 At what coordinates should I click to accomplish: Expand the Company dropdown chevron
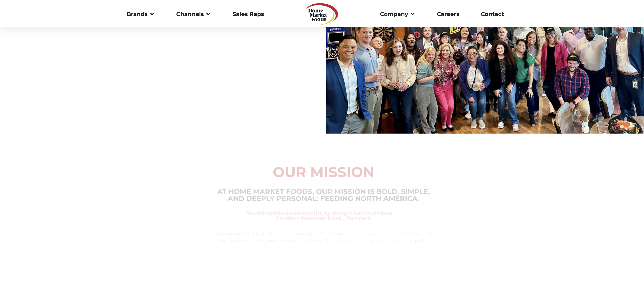click(x=413, y=14)
